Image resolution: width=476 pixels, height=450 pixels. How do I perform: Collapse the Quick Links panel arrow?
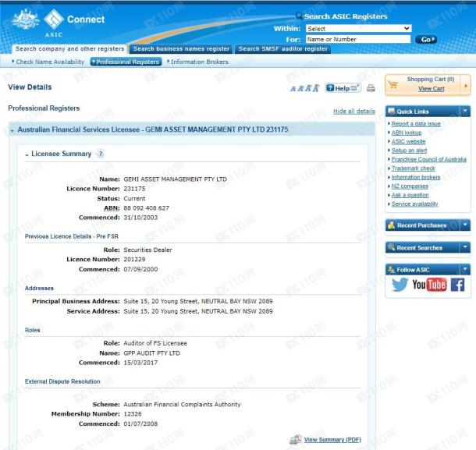click(x=465, y=111)
